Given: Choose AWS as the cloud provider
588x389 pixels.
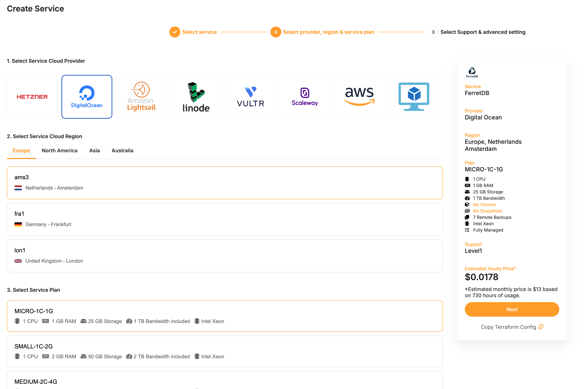Looking at the screenshot, I should pyautogui.click(x=359, y=97).
